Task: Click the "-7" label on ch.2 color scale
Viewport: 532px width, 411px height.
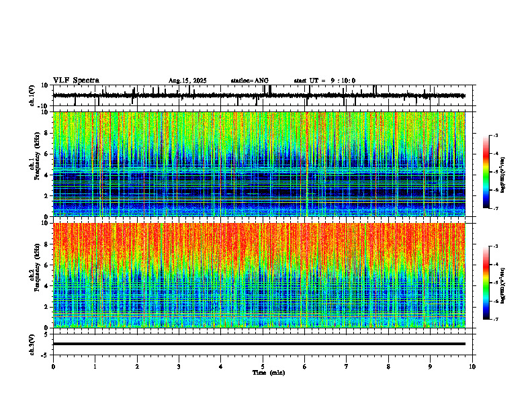Action: pos(495,319)
